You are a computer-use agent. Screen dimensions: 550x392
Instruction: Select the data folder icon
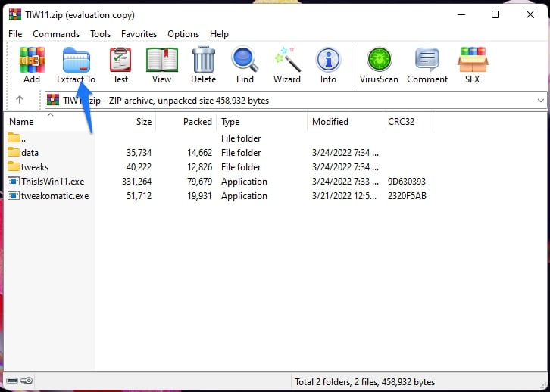pos(14,152)
